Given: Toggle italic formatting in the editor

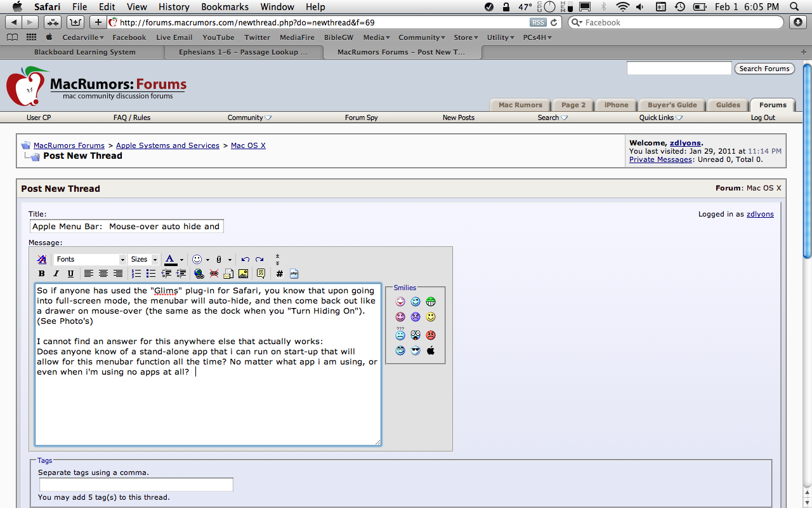Looking at the screenshot, I should click(x=56, y=274).
